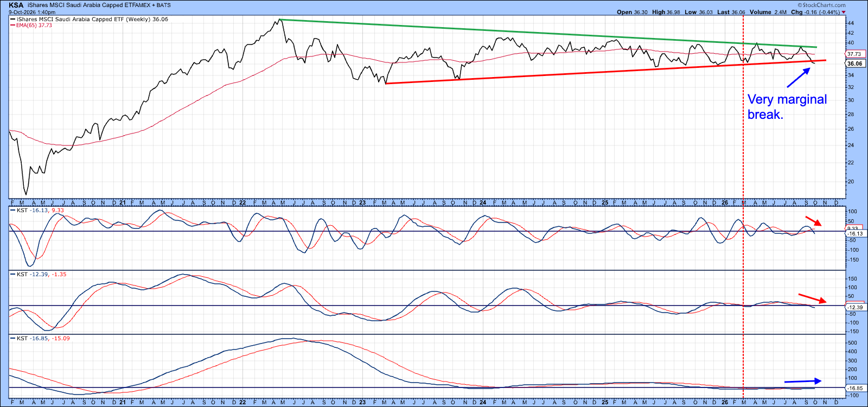Click price axis label 44

(x=851, y=23)
